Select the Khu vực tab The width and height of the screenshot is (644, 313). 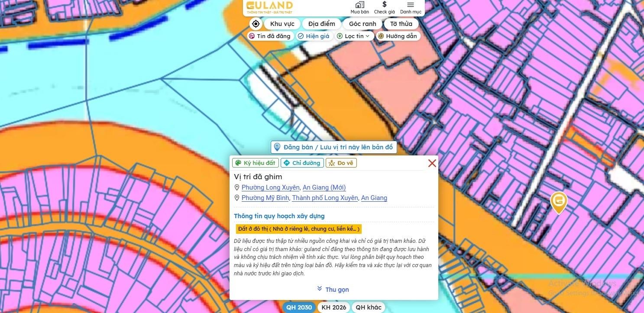[x=282, y=24]
